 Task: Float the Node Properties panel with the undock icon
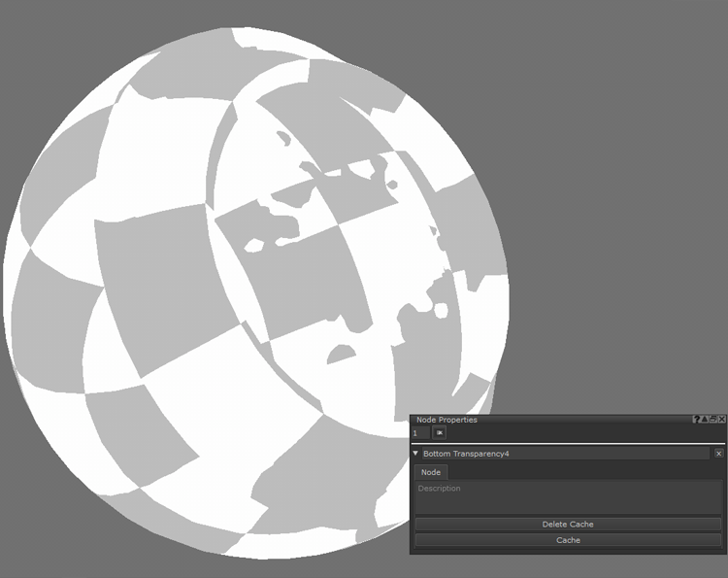pos(713,420)
